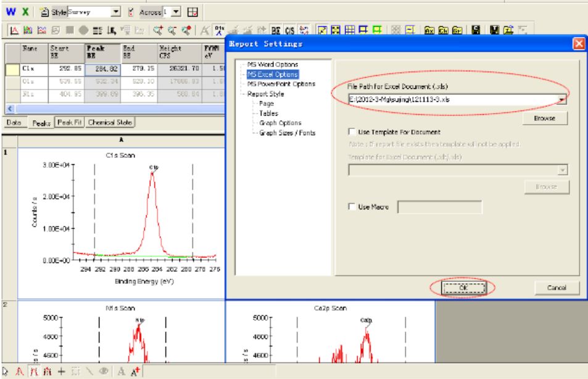This screenshot has width=588, height=379.
Task: Open the Chemical State tab
Action: pos(110,122)
